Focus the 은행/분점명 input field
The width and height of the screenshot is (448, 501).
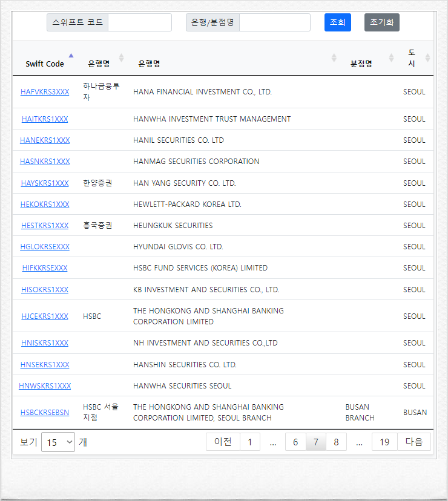pyautogui.click(x=275, y=22)
